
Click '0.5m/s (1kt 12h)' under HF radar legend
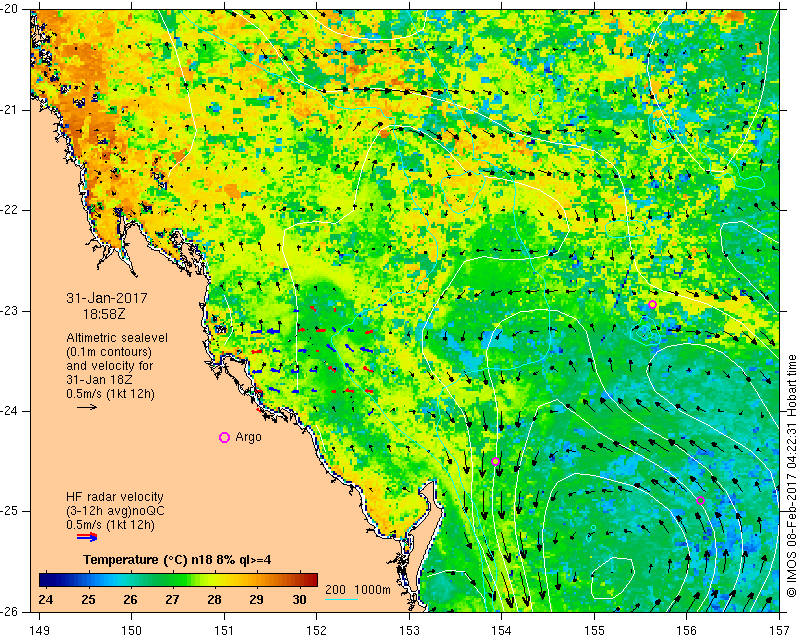pyautogui.click(x=110, y=525)
